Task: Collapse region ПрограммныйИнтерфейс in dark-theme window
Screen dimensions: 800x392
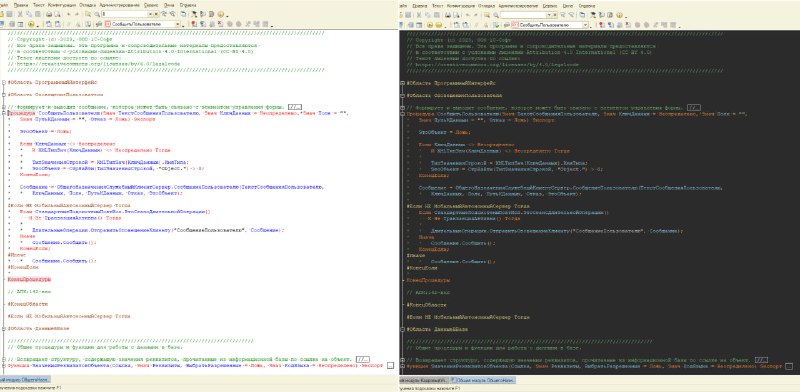Action: pyautogui.click(x=403, y=83)
